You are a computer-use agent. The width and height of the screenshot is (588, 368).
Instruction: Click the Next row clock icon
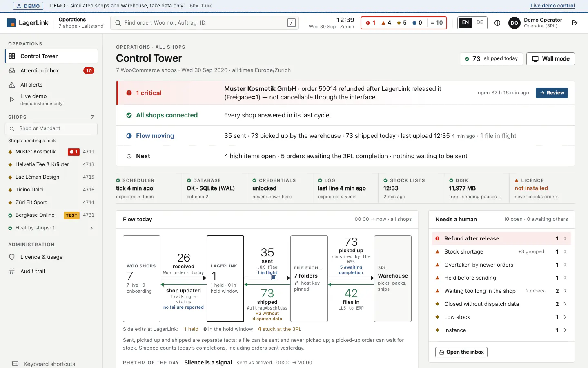point(129,156)
